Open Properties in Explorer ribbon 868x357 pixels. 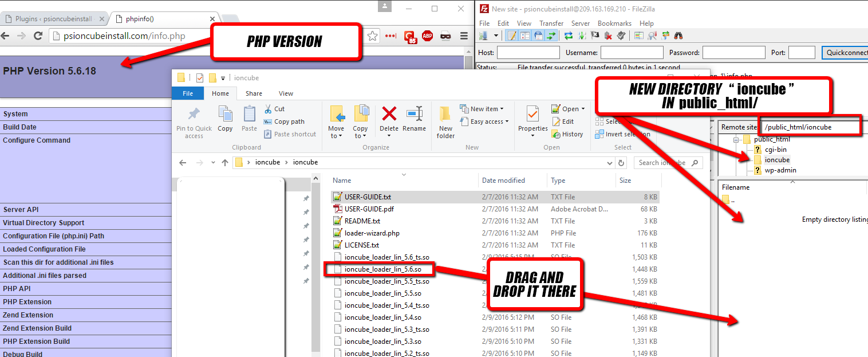(533, 122)
